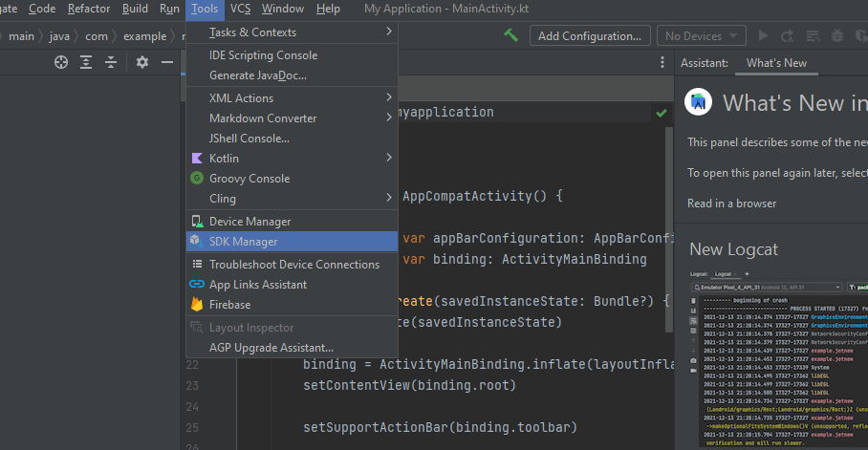Screen dimensions: 868x450
Task: Select JShell Console menu item
Action: pos(292,139)
